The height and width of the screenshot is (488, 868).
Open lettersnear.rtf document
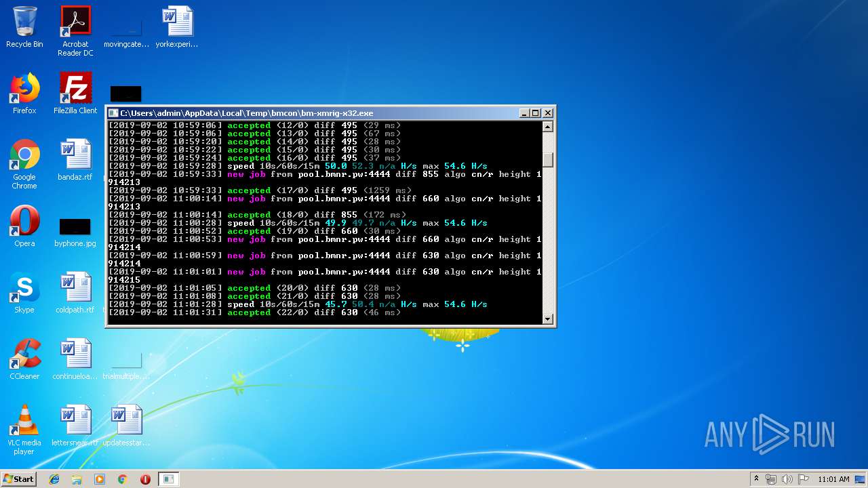(75, 426)
